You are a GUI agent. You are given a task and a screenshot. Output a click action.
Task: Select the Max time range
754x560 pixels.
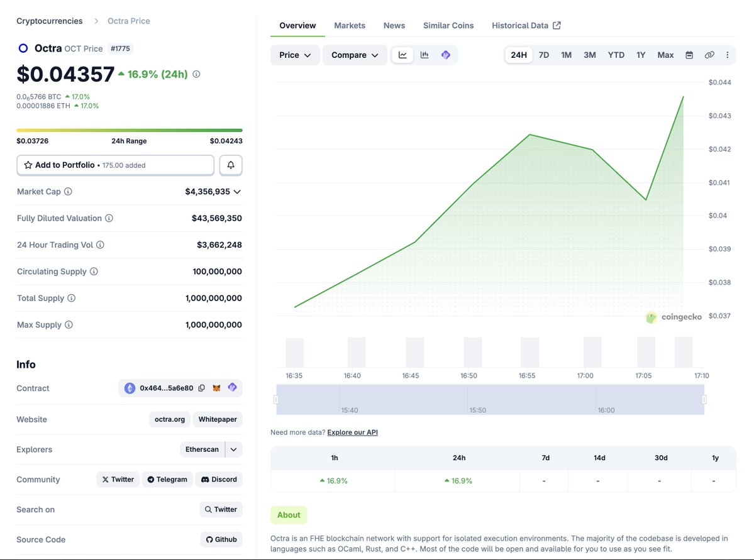665,55
